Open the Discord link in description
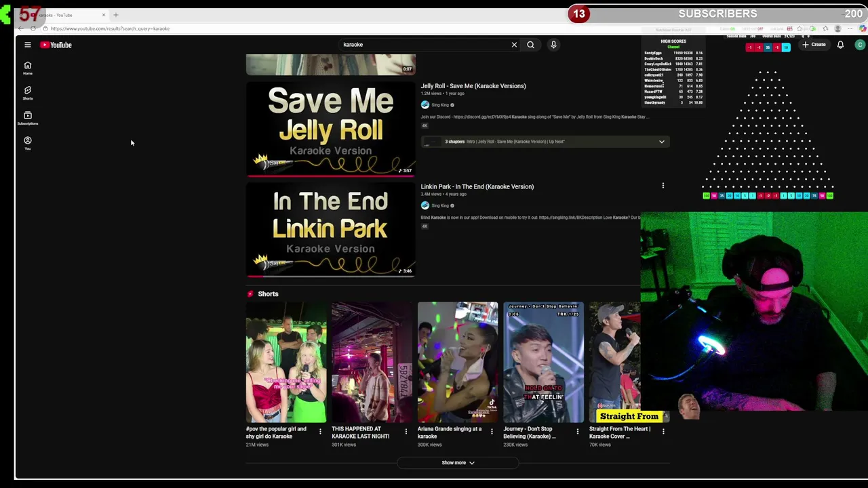 (x=481, y=117)
